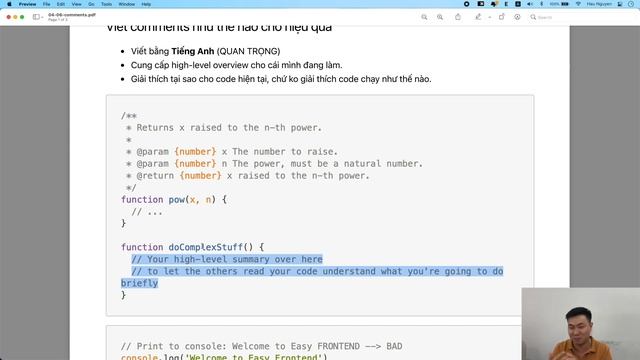Image resolution: width=640 pixels, height=360 pixels.
Task: Open the Share button in Preview toolbar
Action: tap(458, 17)
